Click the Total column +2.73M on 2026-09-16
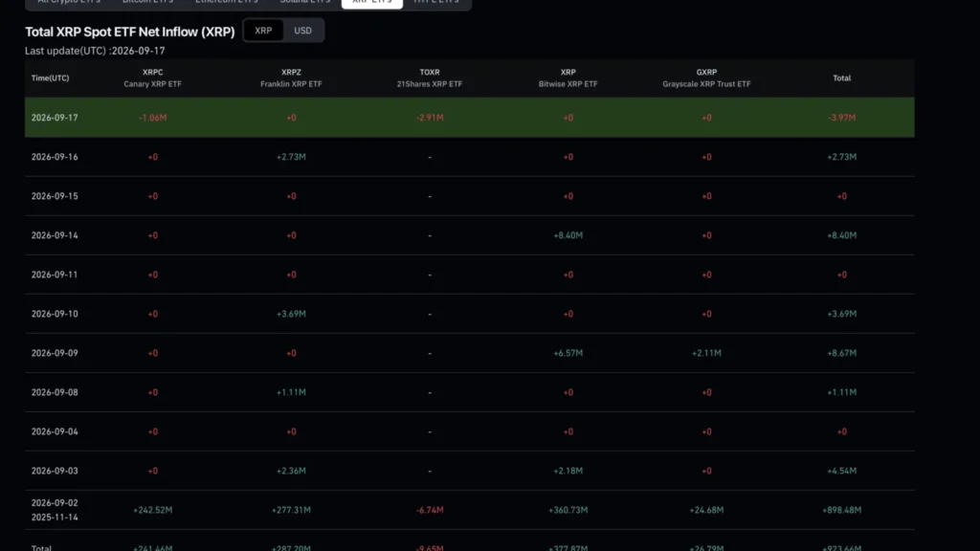This screenshot has width=980, height=551. pos(842,157)
